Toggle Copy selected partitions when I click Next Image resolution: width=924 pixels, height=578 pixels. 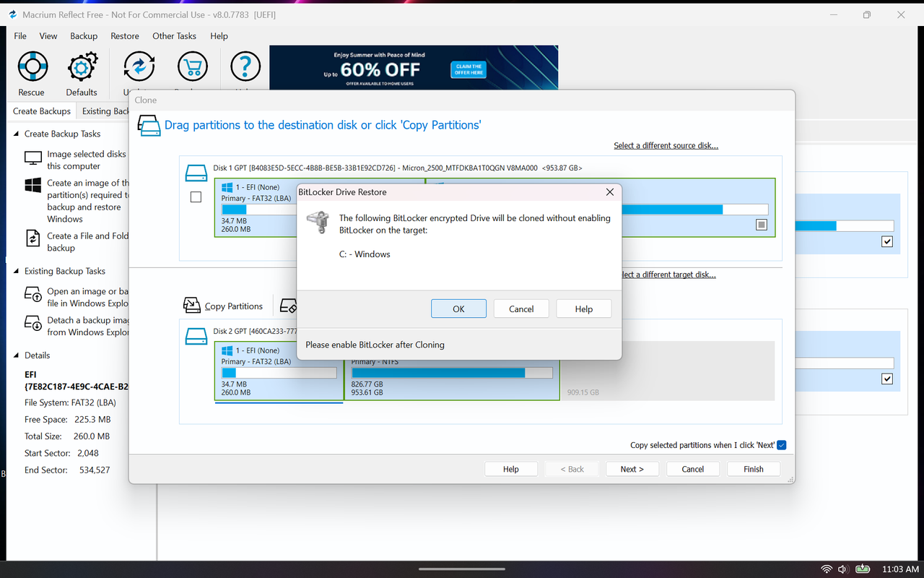point(782,445)
